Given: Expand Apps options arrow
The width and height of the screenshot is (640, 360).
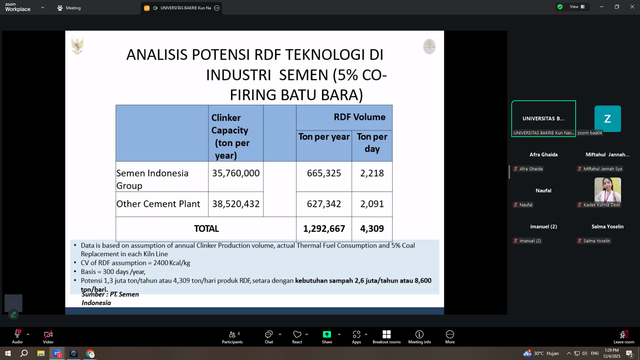Looking at the screenshot, I should coord(366,334).
